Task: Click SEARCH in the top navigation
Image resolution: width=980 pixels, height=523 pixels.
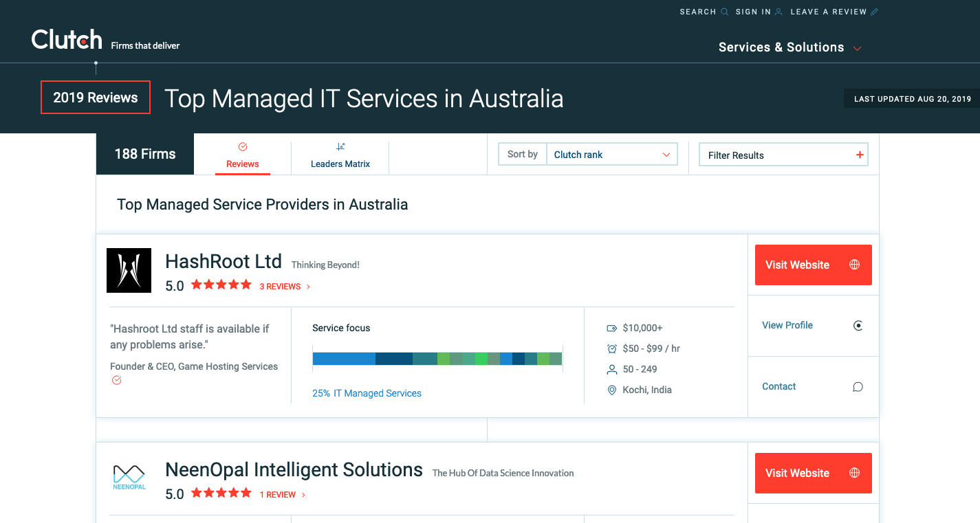Action: [698, 12]
